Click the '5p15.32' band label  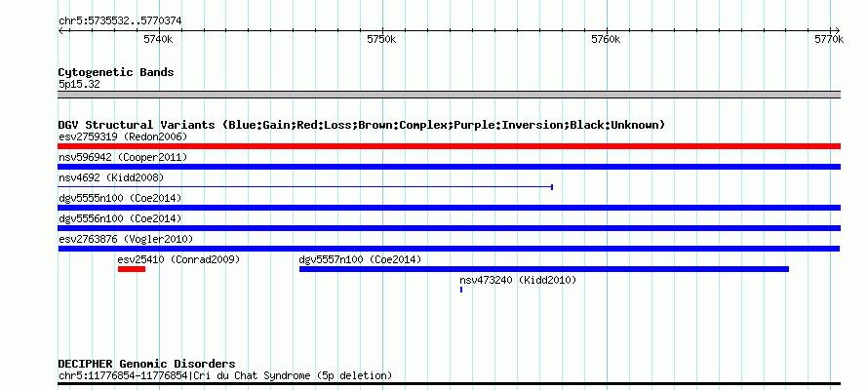click(79, 85)
